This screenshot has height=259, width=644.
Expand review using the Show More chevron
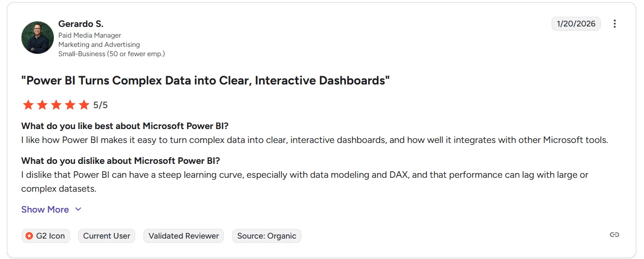[78, 209]
